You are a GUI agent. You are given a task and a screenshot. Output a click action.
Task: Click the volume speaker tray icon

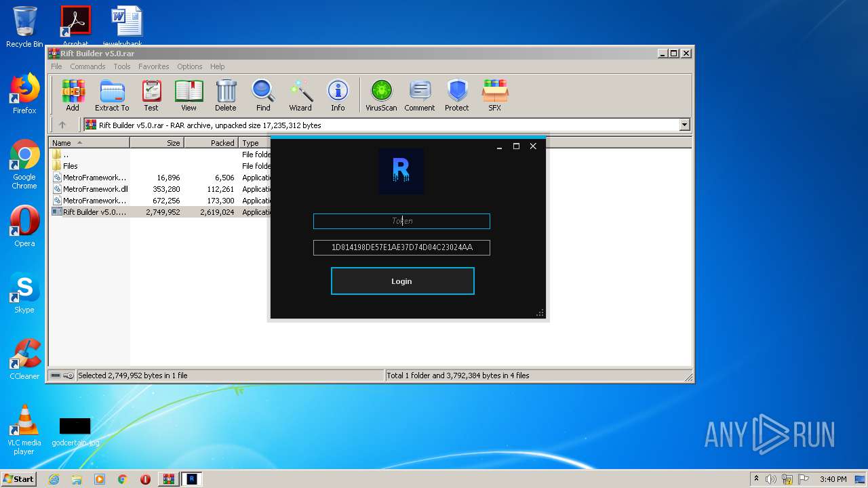(771, 479)
